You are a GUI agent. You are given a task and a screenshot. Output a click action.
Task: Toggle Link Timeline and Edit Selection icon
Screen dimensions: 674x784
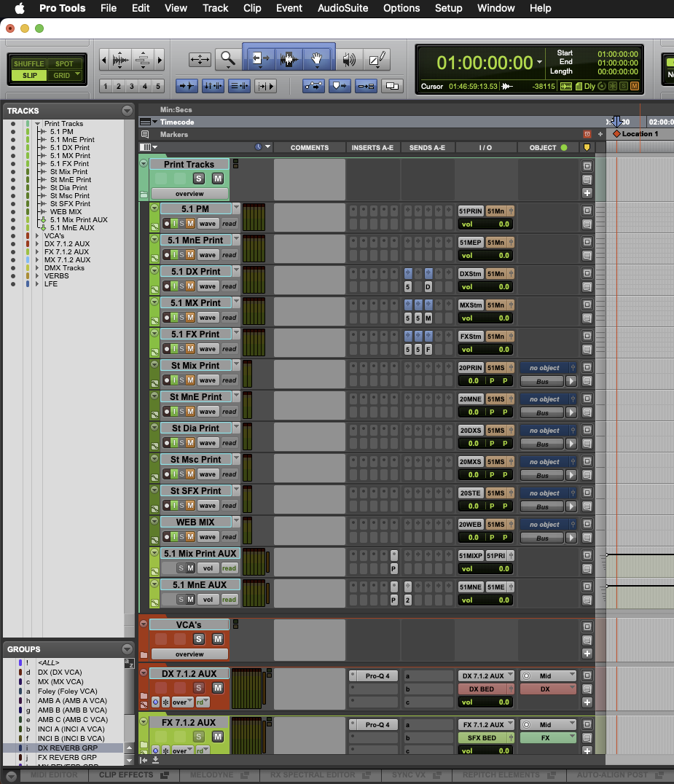213,86
